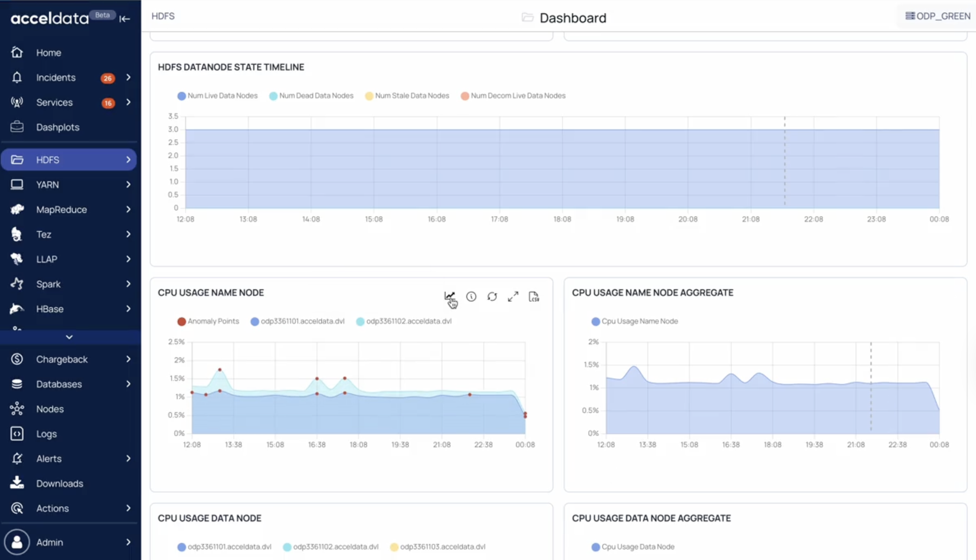Screen dimensions: 976x560
Task: Open the Admin user profile entry
Action: 49,542
